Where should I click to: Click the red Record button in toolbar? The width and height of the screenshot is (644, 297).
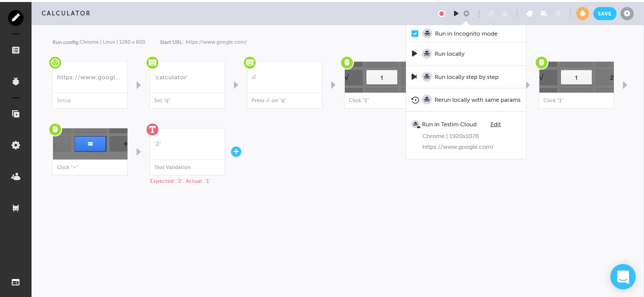pyautogui.click(x=441, y=13)
